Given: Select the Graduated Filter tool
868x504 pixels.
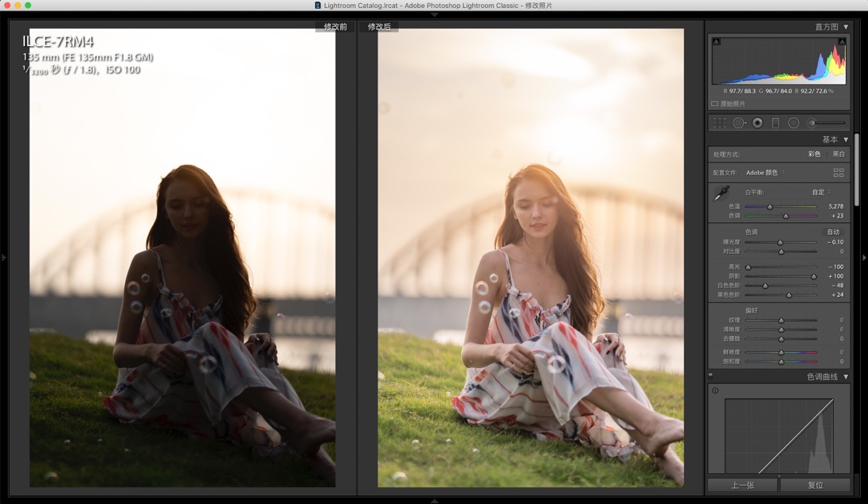Looking at the screenshot, I should pos(776,123).
